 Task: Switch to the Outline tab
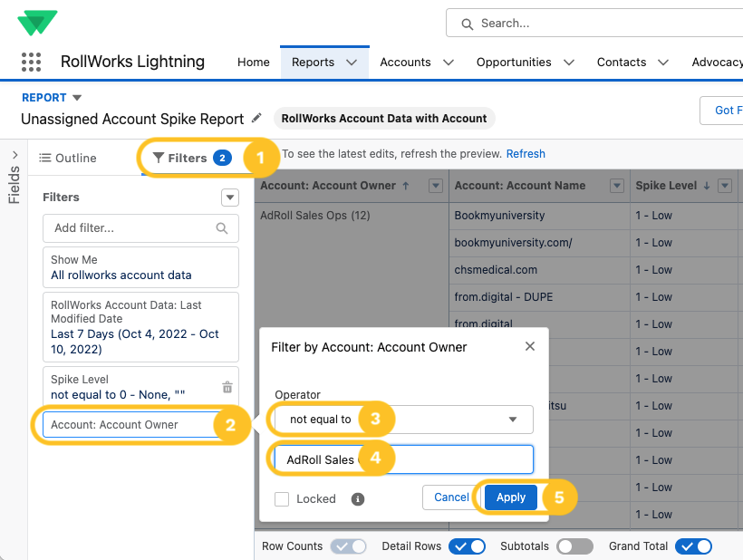click(x=68, y=158)
